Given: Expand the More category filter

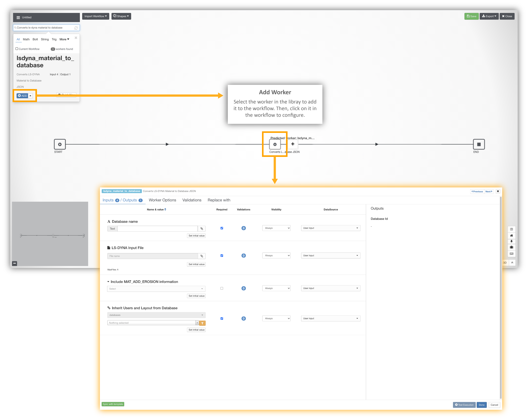Looking at the screenshot, I should (x=64, y=39).
